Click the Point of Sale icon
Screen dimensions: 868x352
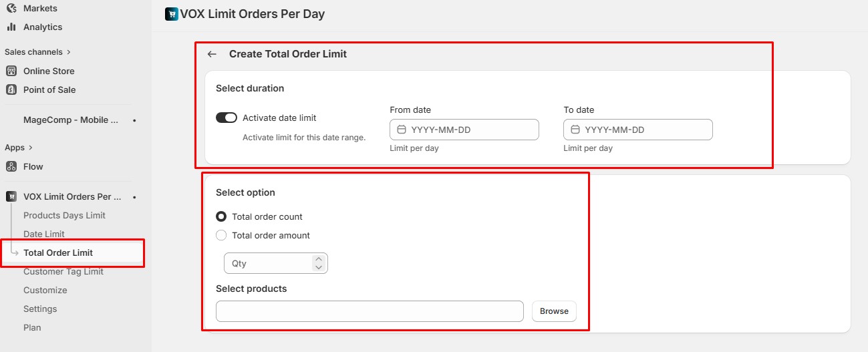pos(11,90)
